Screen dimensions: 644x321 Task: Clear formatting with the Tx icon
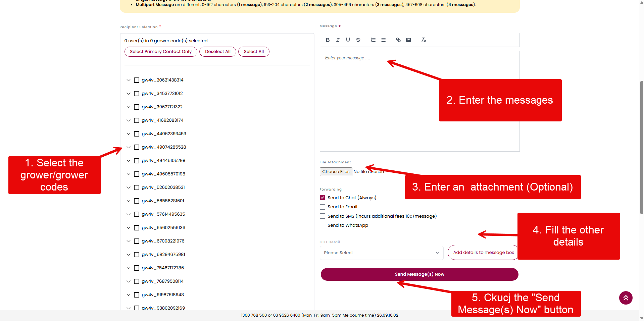tap(424, 40)
